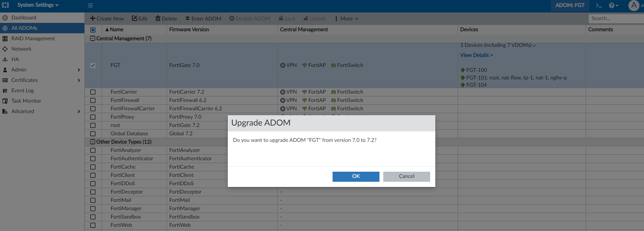This screenshot has width=644, height=231.
Task: Click the Task Monitor icon
Action: pos(5,101)
